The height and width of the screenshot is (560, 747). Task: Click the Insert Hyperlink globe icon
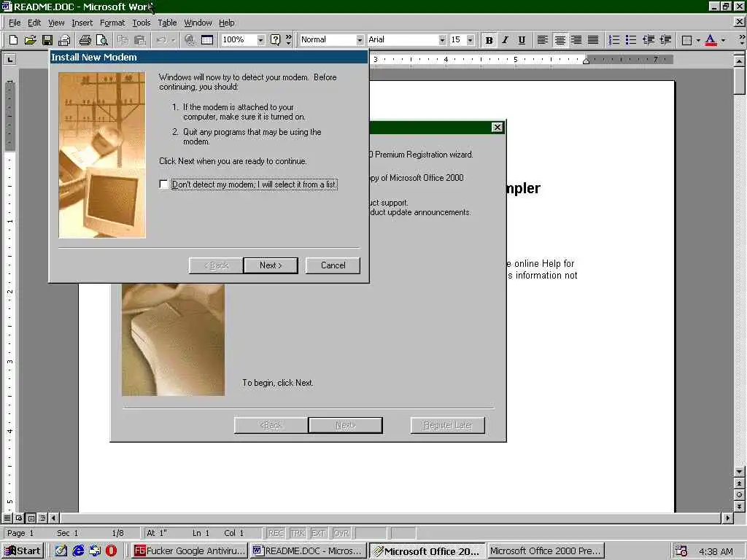pyautogui.click(x=190, y=40)
